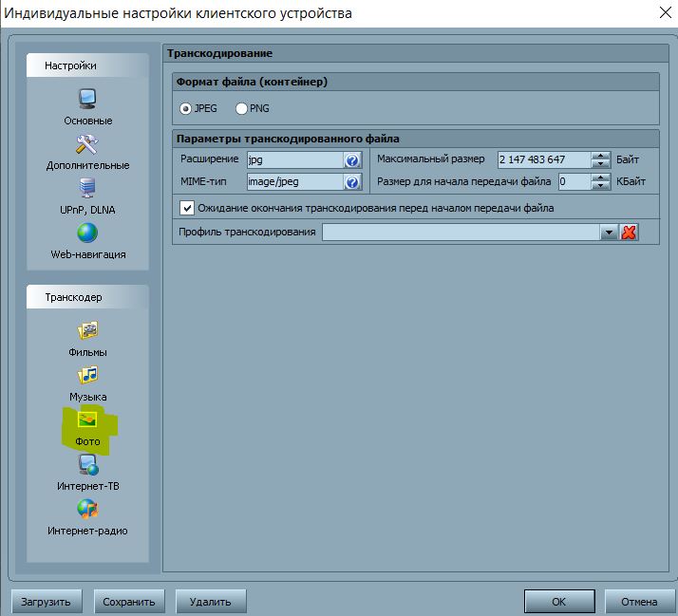This screenshot has height=616, width=678.
Task: Open the Интернет-ТВ transcoder icon
Action: click(87, 465)
